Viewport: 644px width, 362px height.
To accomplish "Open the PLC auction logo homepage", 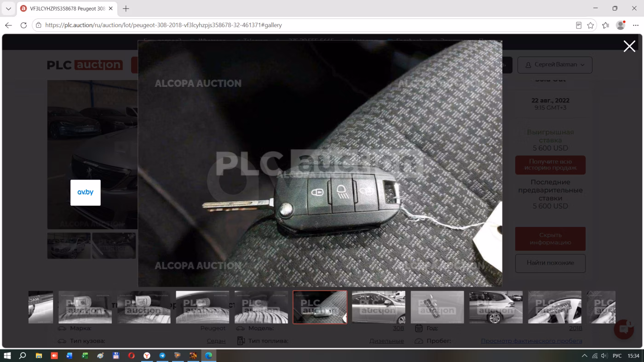I will (85, 65).
